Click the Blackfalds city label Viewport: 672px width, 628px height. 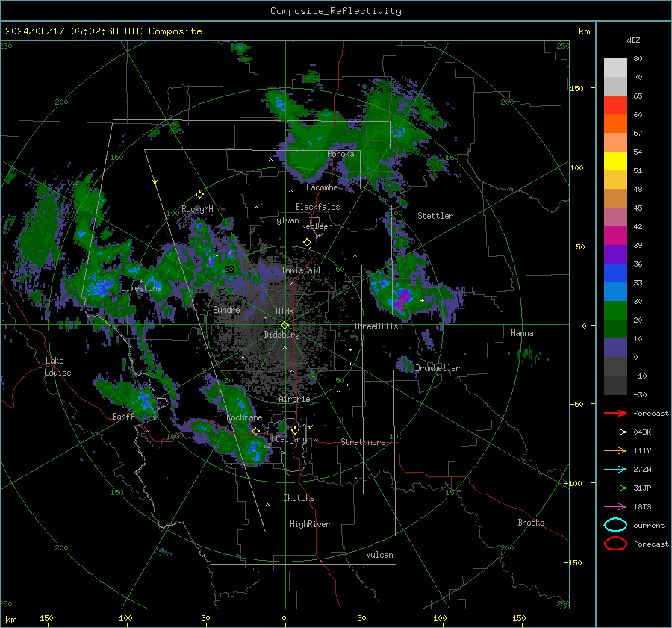pos(317,207)
